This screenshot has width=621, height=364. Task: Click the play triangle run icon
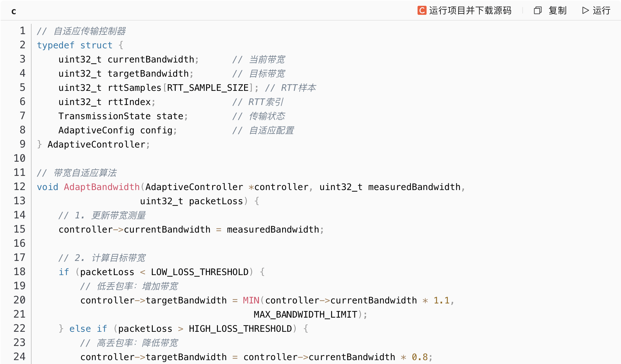pyautogui.click(x=585, y=11)
